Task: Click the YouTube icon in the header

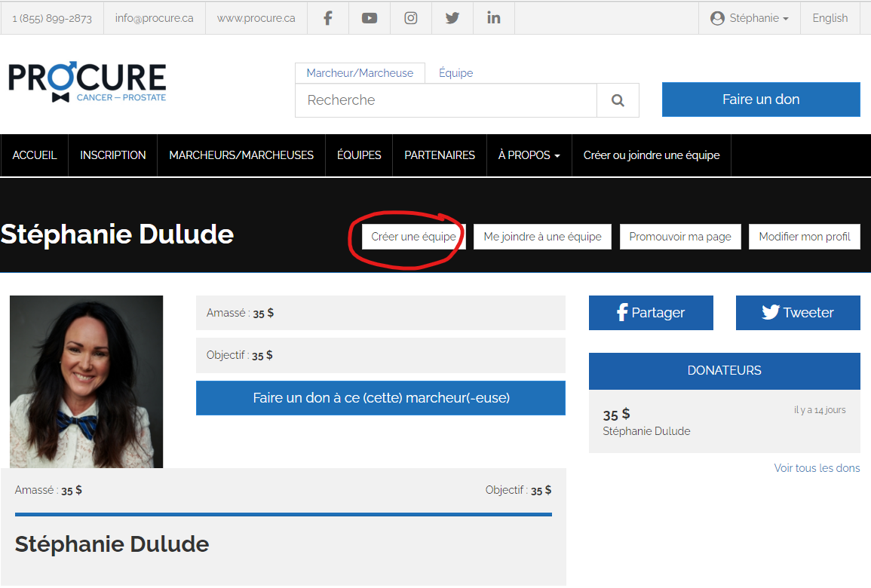Action: point(369,17)
